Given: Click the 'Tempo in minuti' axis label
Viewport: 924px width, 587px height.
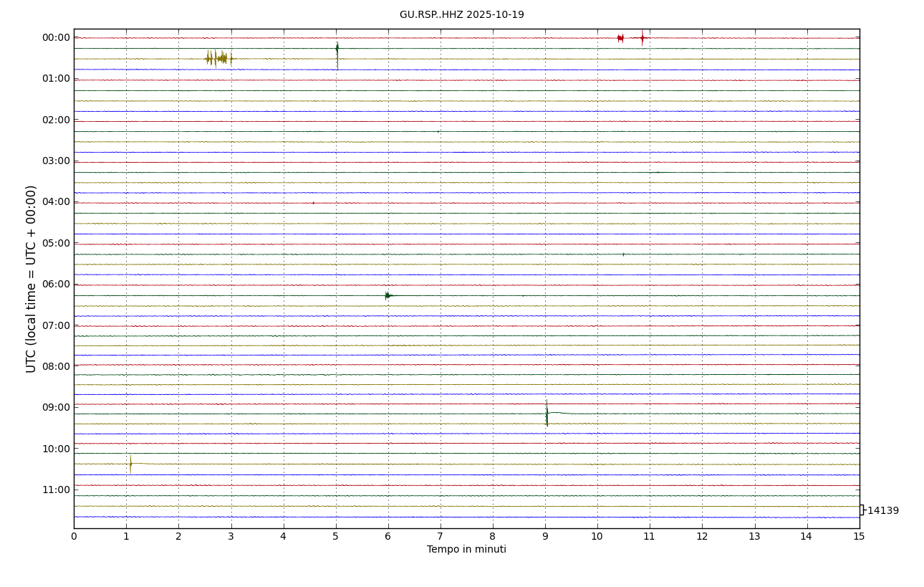Looking at the screenshot, I should click(466, 550).
